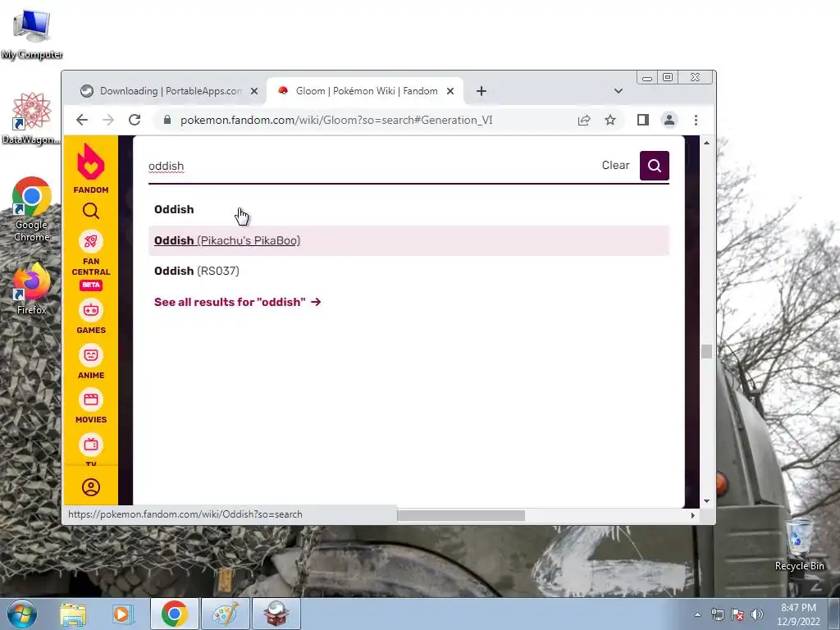Click the Chrome forward arrow

tap(108, 120)
